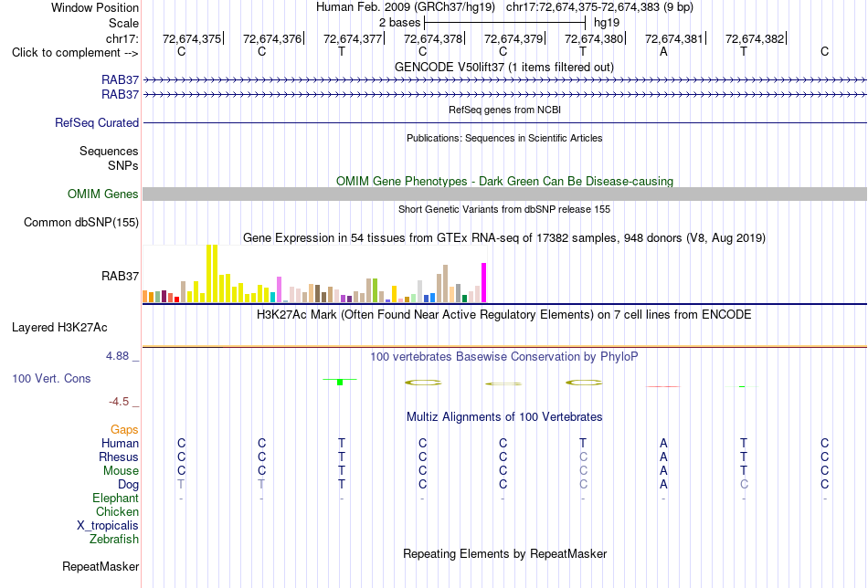Click the RepeatMasker track label

[101, 566]
